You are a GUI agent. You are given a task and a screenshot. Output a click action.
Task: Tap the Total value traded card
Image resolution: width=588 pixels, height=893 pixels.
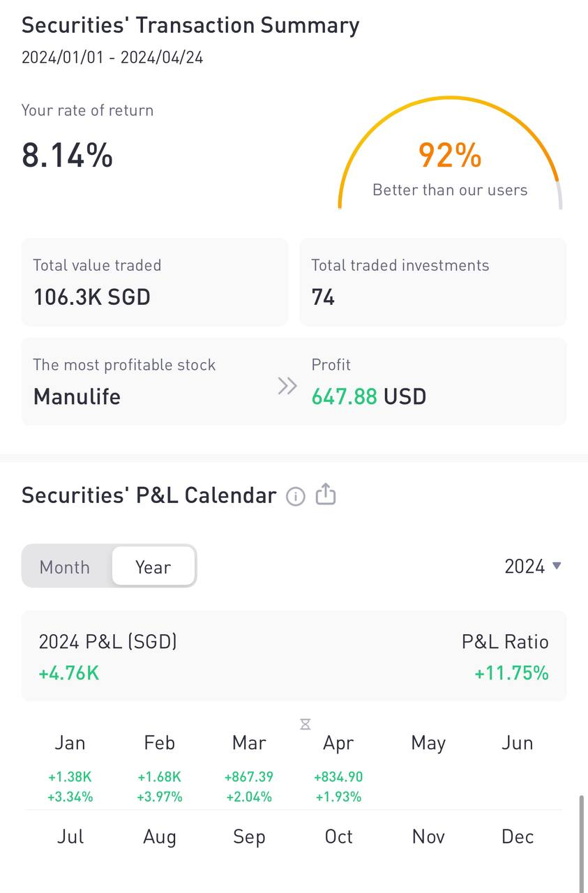(x=154, y=282)
